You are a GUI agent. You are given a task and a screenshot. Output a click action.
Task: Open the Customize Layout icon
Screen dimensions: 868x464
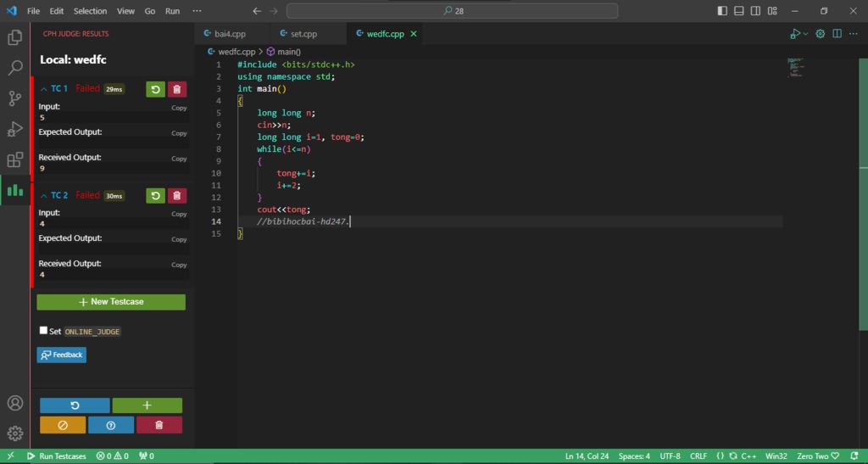pos(772,11)
